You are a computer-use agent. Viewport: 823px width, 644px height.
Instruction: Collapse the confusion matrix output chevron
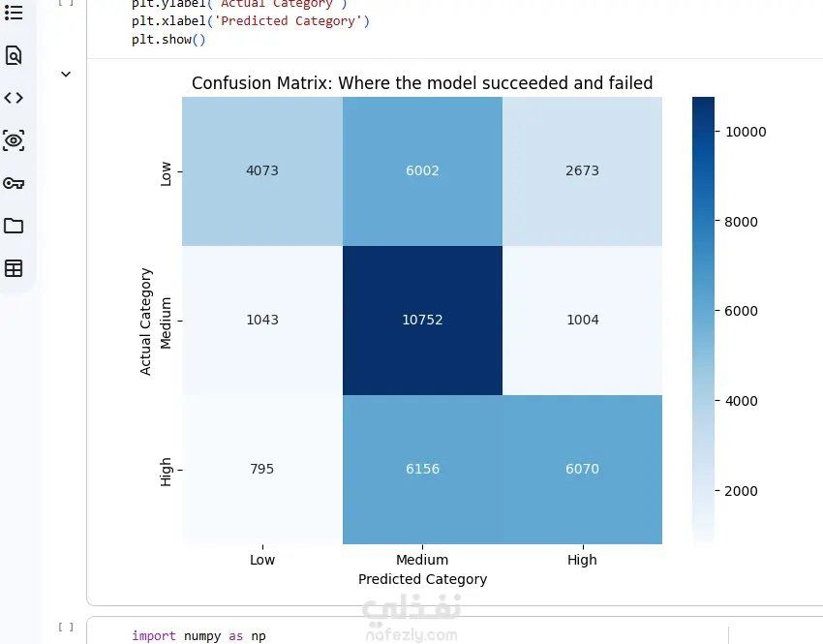point(66,74)
